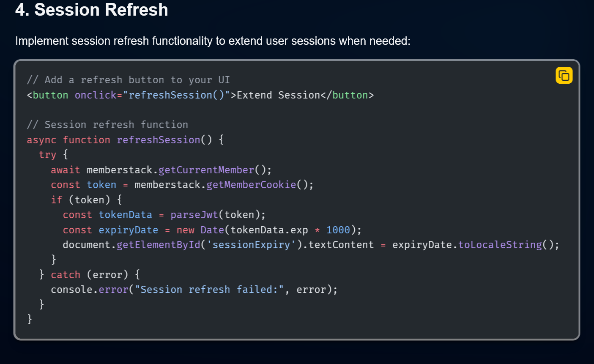Image resolution: width=594 pixels, height=364 pixels.
Task: Click the number 1000 in the expiryDate line
Action: pos(338,230)
